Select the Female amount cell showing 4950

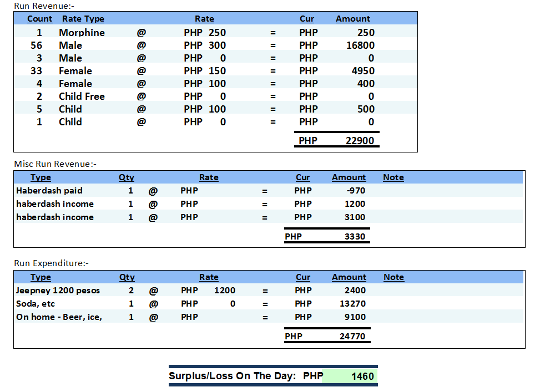(x=363, y=71)
